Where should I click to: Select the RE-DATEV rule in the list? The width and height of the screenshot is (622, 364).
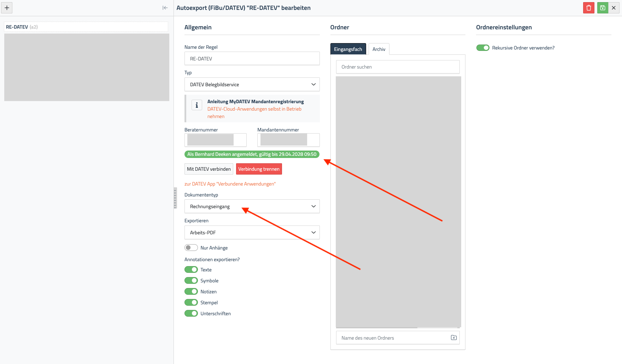tap(86, 27)
